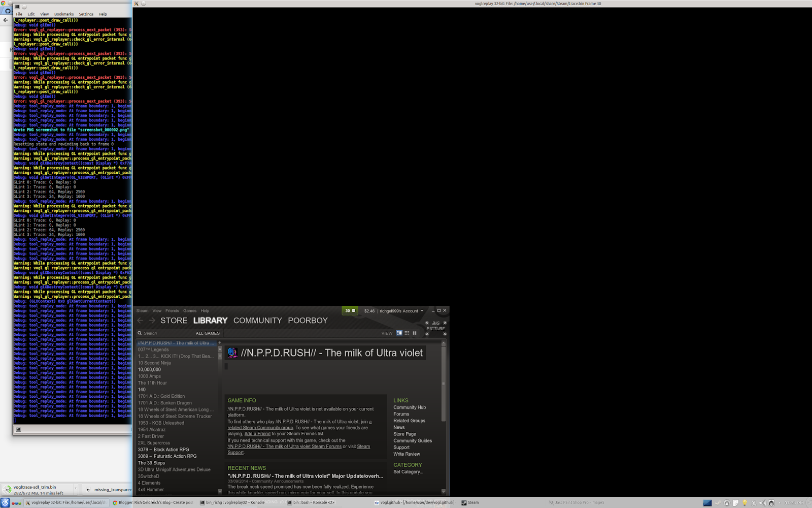The height and width of the screenshot is (508, 812).
Task: Switch Steam library to list view
Action: tap(407, 333)
